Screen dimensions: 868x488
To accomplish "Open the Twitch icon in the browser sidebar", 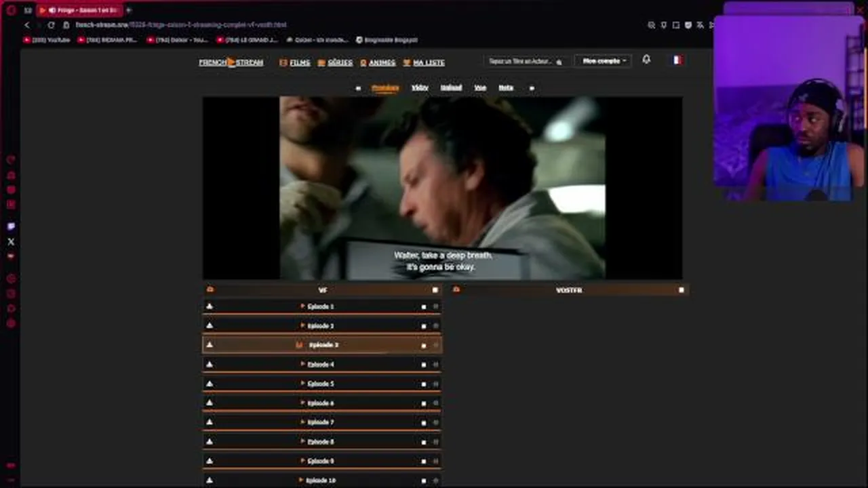I will (x=11, y=226).
